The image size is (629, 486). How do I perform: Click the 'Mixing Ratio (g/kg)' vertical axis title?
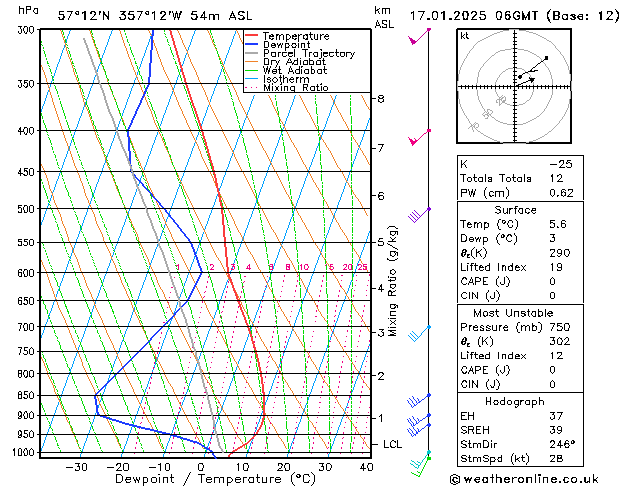tap(392, 281)
